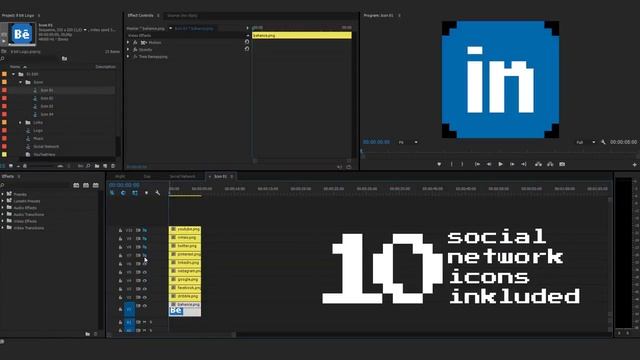
Task: Switch to the Effect Controls tab
Action: (140, 16)
